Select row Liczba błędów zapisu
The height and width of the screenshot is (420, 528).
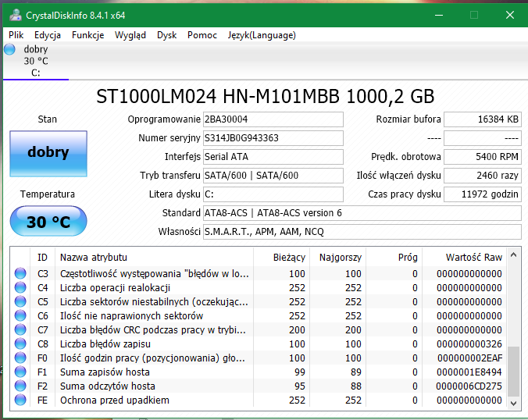(259, 344)
